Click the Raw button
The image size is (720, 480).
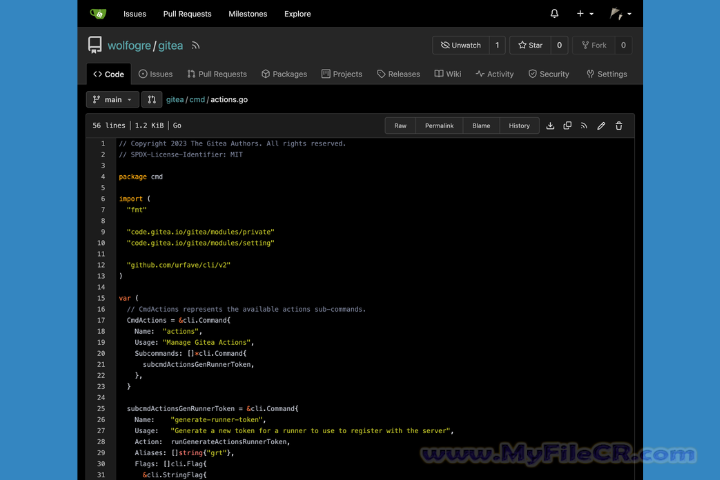(400, 126)
